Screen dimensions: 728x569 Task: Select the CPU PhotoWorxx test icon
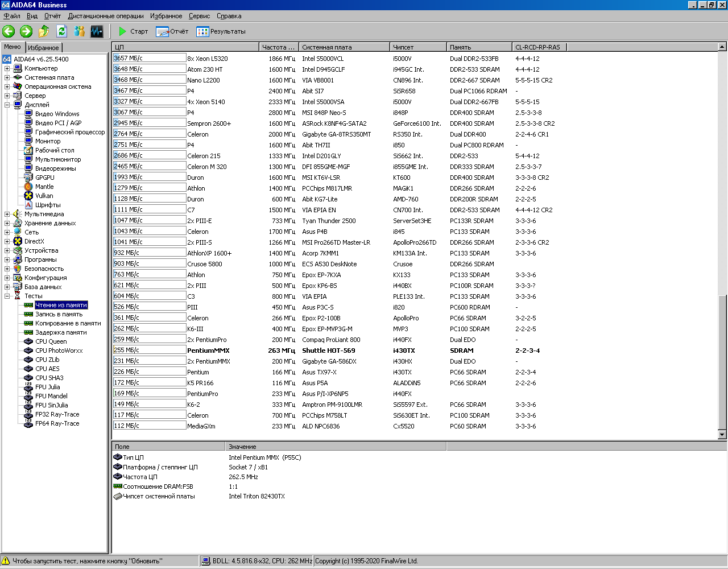[x=28, y=351]
